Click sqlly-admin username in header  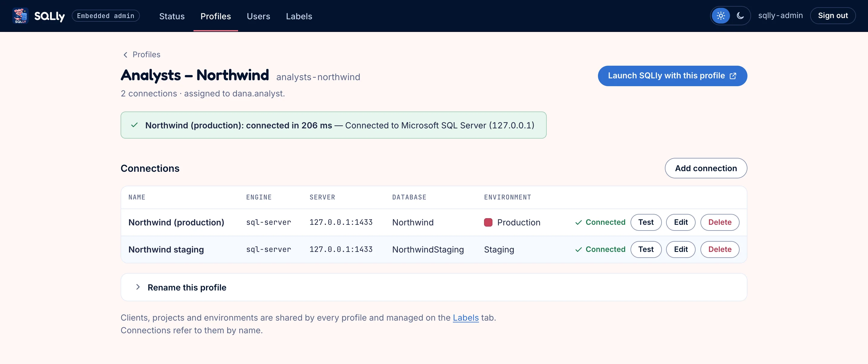point(780,16)
